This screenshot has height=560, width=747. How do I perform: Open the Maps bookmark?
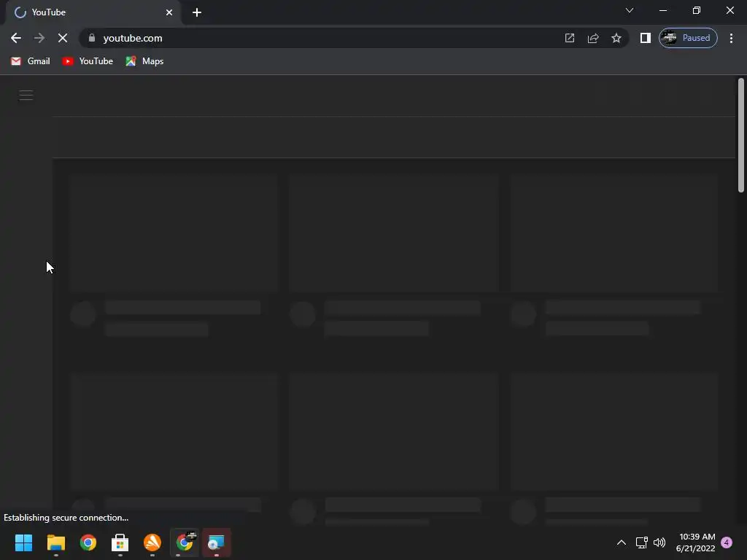coord(145,61)
